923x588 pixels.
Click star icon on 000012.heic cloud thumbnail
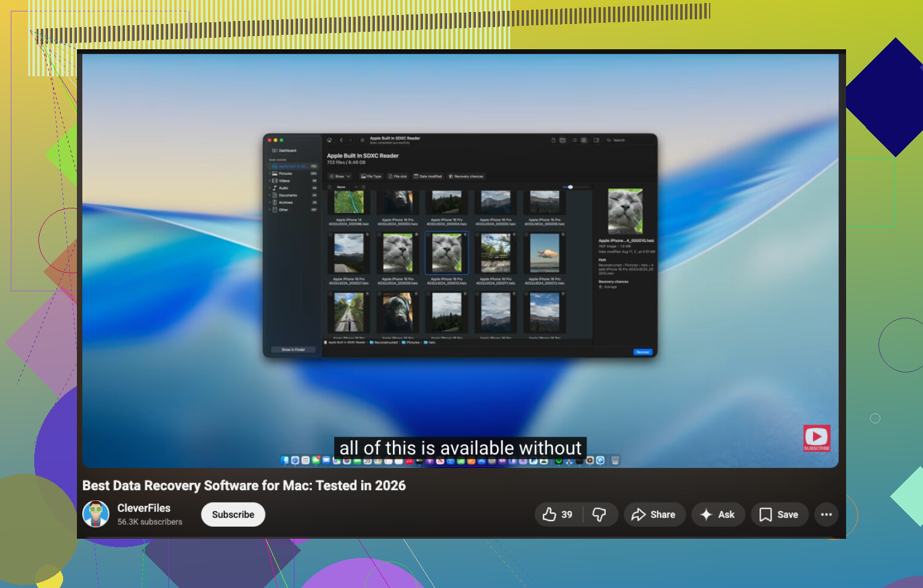[x=563, y=234]
